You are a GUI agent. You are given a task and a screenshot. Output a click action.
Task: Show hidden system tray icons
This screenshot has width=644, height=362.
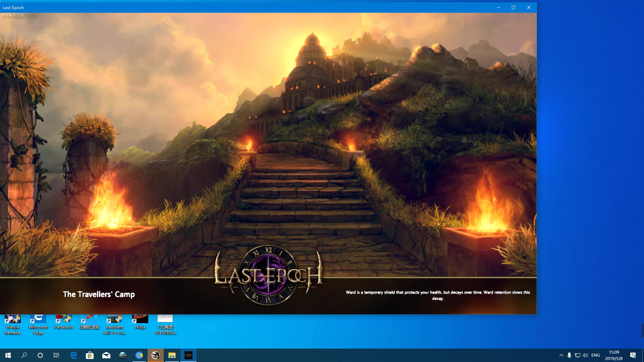(561, 355)
